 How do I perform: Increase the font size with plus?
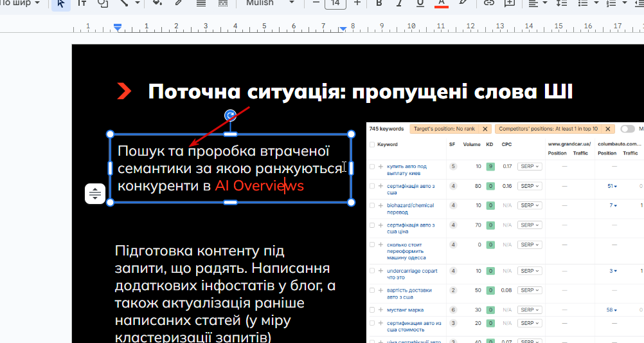(357, 3)
